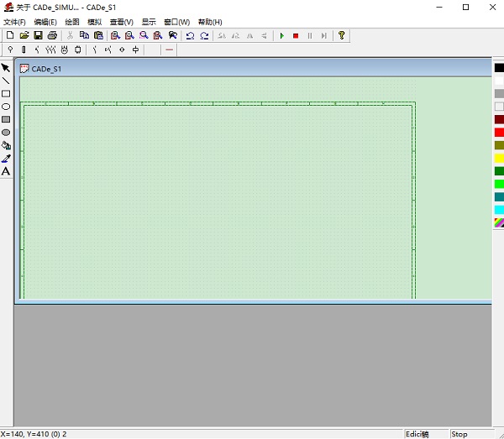This screenshot has height=439, width=504.
Task: Click the eyedropper color picker tool
Action: click(6, 158)
